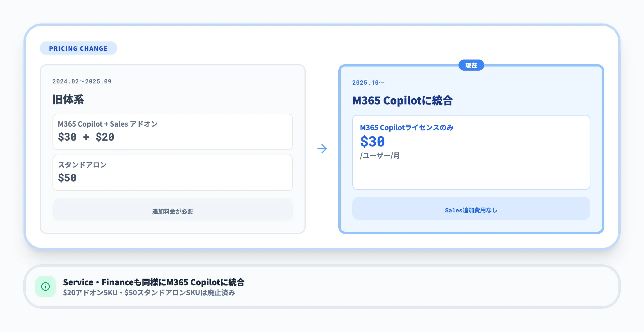Click the info icon beside Service・Finance note

tap(45, 286)
